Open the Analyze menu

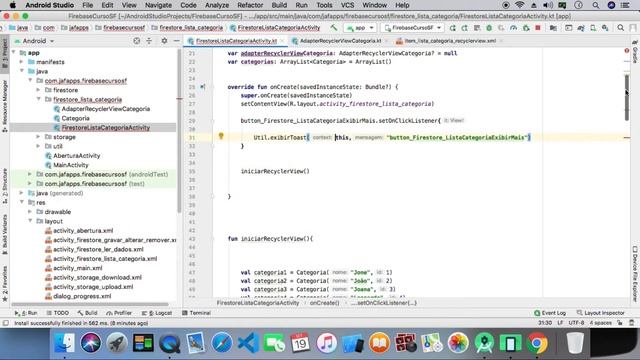pos(217,5)
